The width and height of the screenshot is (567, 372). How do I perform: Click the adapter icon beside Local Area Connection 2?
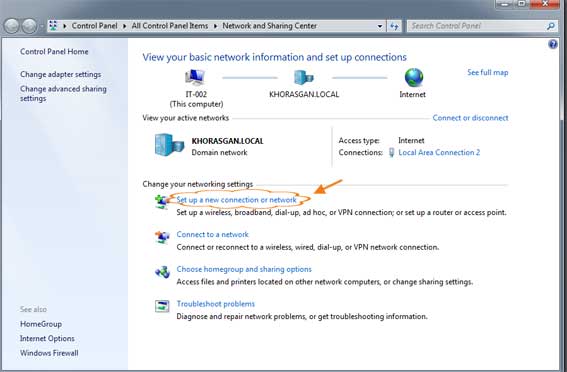pyautogui.click(x=391, y=153)
